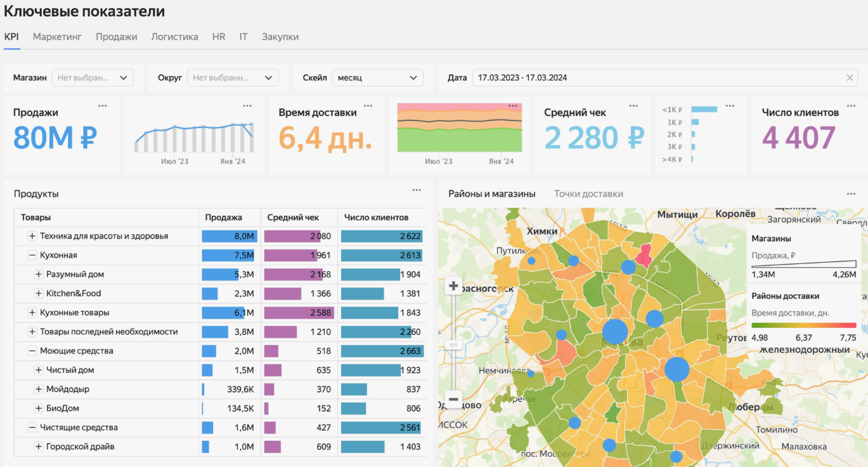This screenshot has width=868, height=467.
Task: Open Число клиентов card three-dot menu
Action: (851, 106)
